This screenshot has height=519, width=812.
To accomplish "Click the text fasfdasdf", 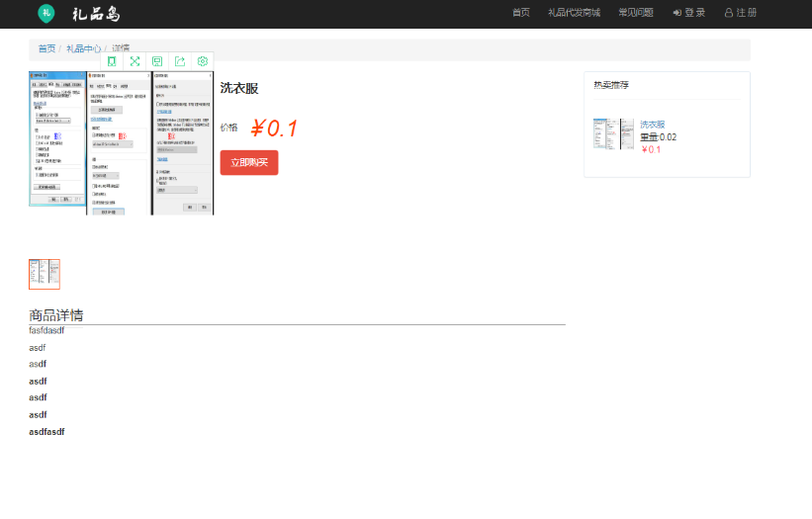I will click(x=46, y=330).
